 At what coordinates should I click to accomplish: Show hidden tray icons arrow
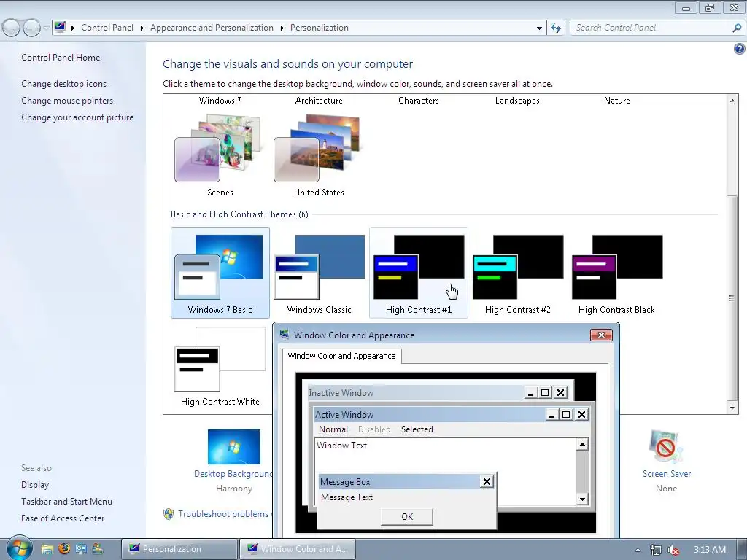[x=638, y=550]
